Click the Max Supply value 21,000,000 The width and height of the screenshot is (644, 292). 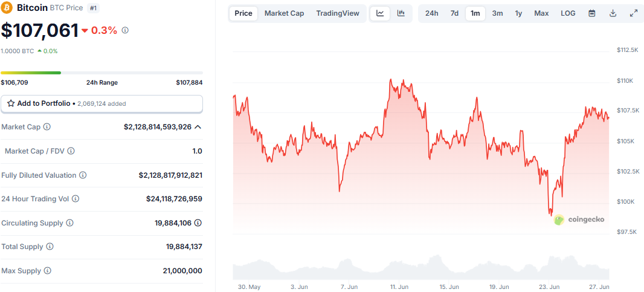[182, 271]
